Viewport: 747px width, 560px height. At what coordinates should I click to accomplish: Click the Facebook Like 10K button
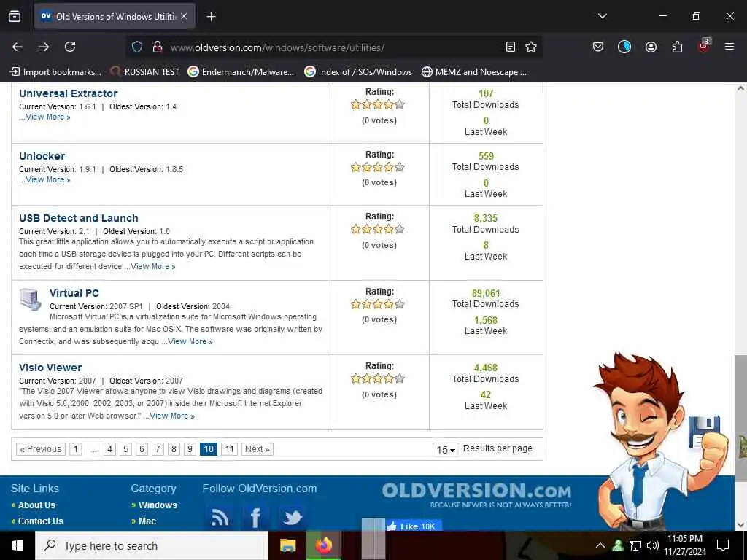[414, 526]
